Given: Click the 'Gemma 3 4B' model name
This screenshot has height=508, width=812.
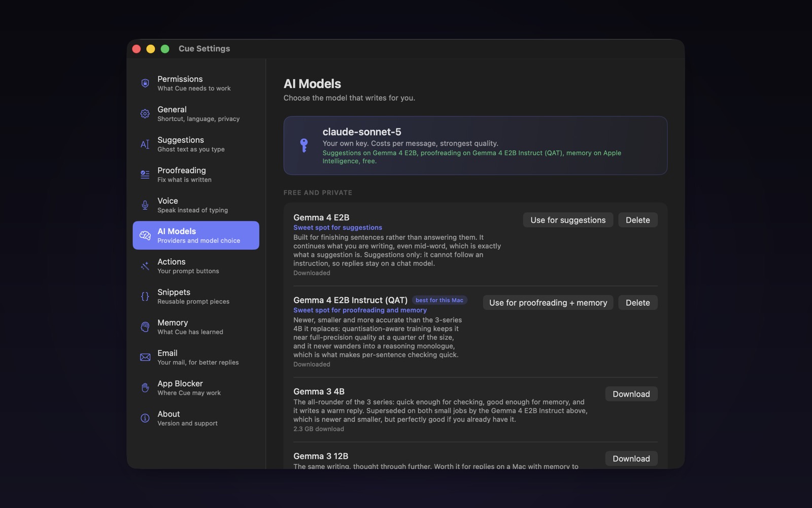Looking at the screenshot, I should tap(319, 392).
